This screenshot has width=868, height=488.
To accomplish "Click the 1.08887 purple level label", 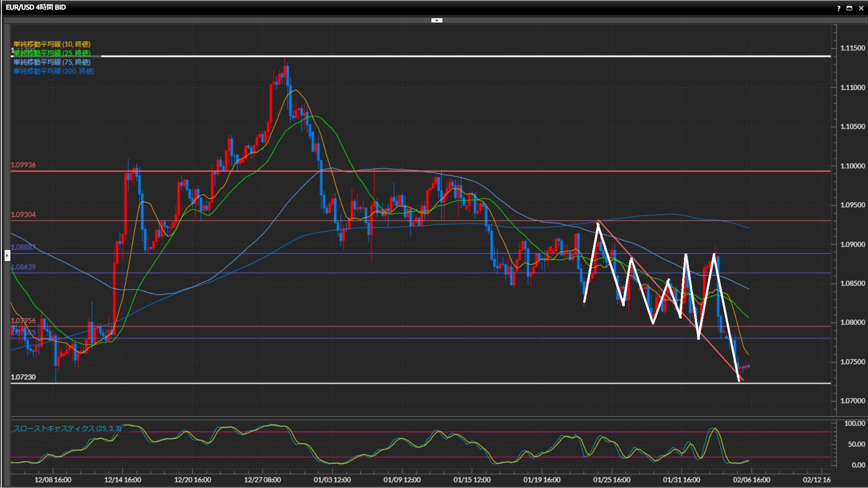I will (x=23, y=247).
